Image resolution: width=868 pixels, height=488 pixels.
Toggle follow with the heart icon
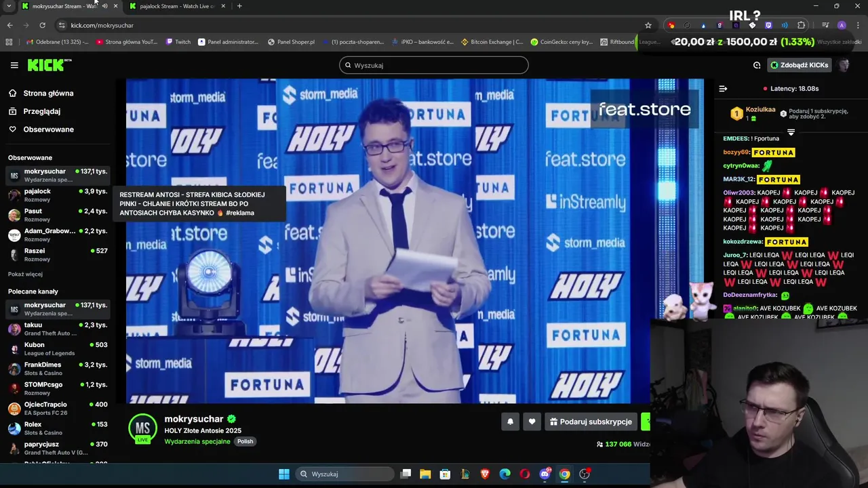pos(532,422)
